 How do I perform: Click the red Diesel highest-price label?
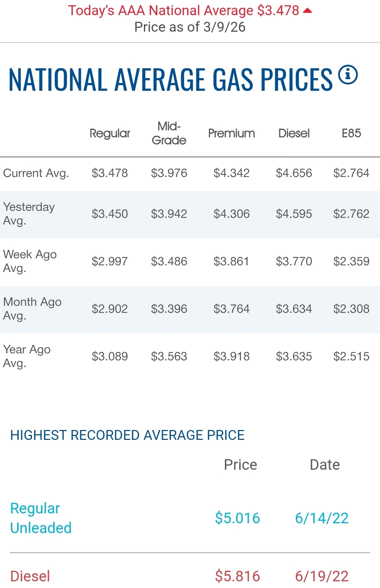pos(30,576)
